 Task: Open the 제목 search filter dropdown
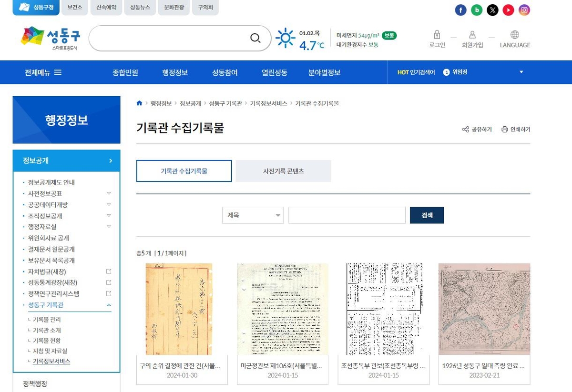[x=253, y=215]
